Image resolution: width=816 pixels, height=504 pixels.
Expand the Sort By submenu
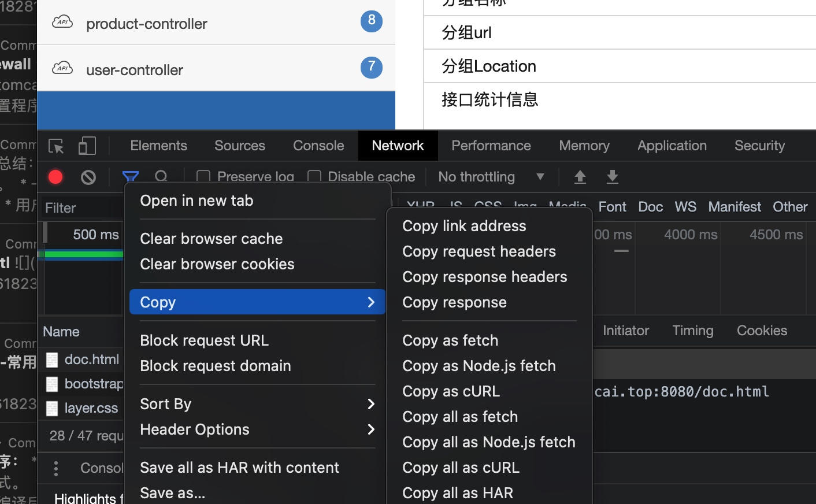[257, 404]
